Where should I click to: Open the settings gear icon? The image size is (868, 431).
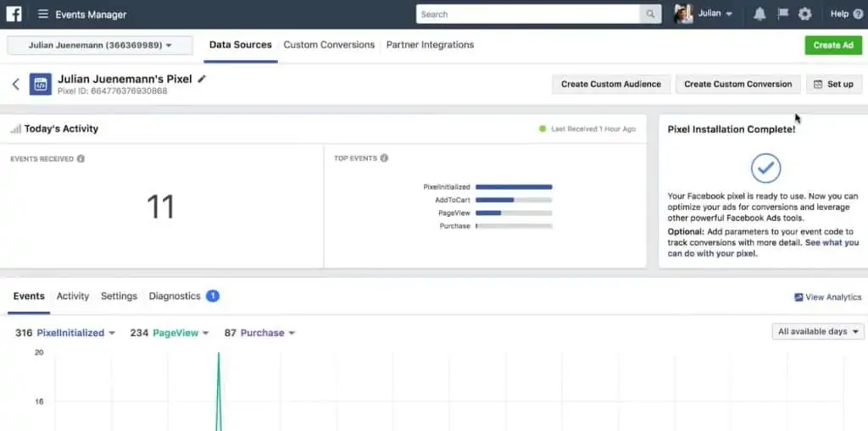[805, 14]
